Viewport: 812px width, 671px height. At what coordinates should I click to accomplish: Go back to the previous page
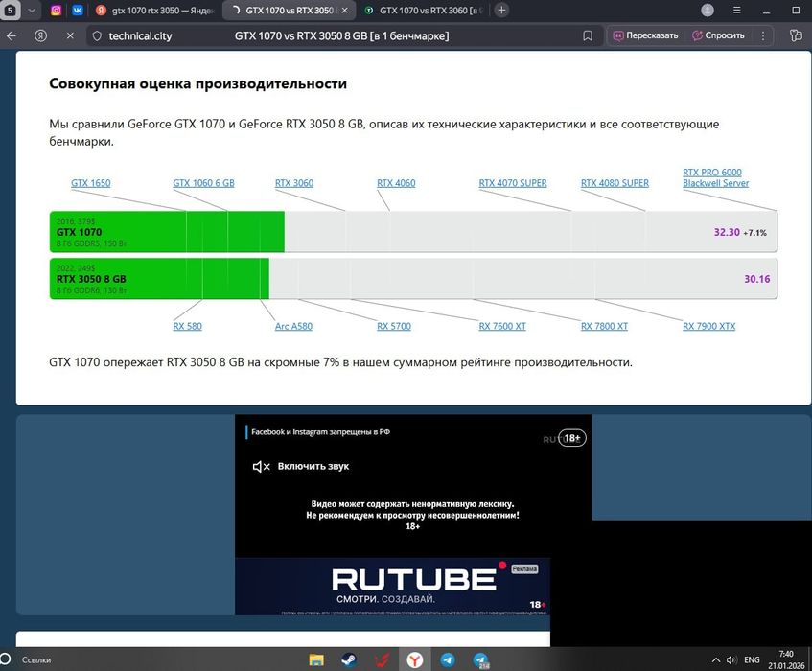coord(12,35)
